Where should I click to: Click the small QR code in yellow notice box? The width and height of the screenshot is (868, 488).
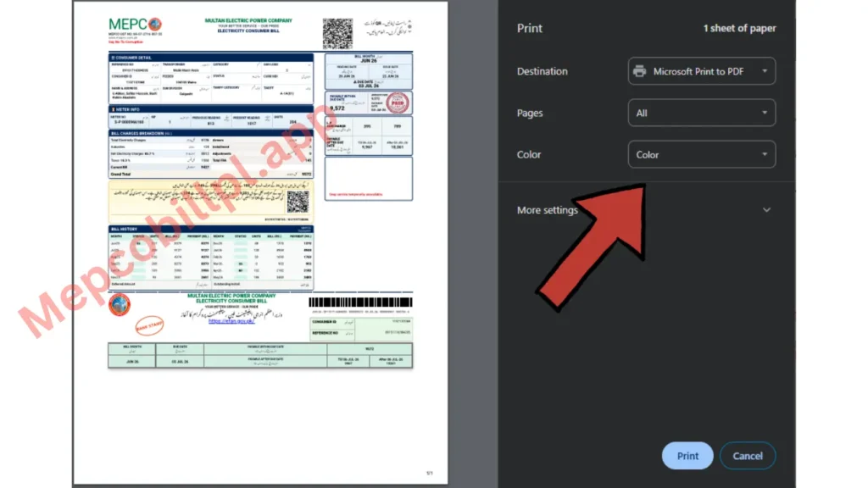pyautogui.click(x=298, y=202)
